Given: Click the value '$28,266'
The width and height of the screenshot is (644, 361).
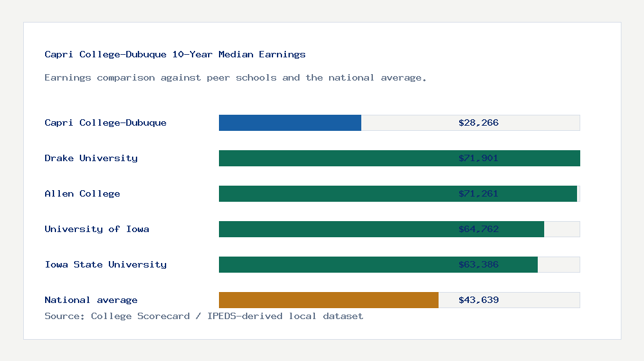Looking at the screenshot, I should coord(478,122).
